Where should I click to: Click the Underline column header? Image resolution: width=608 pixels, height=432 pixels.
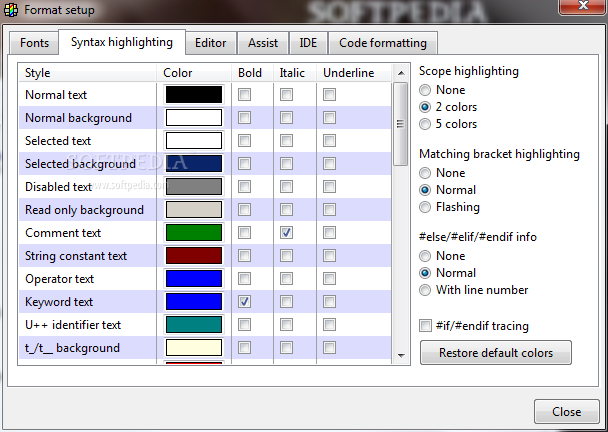click(354, 73)
